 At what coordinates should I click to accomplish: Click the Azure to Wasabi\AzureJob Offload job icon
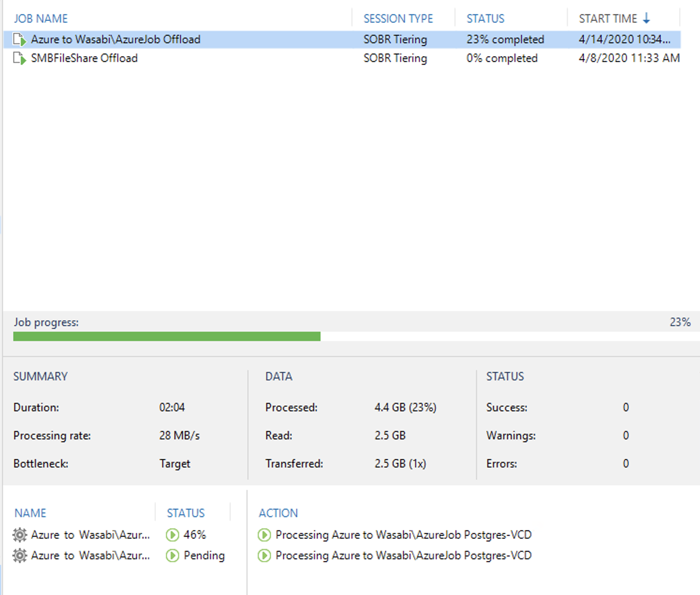(x=19, y=40)
